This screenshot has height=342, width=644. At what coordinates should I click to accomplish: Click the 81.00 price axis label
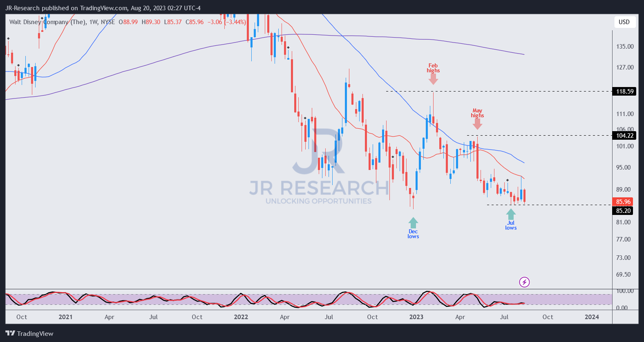pos(624,222)
